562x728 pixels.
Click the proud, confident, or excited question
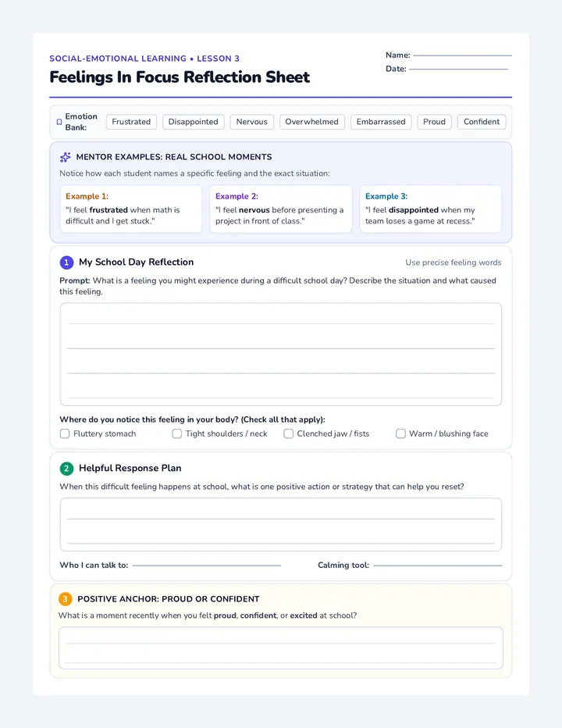[208, 616]
